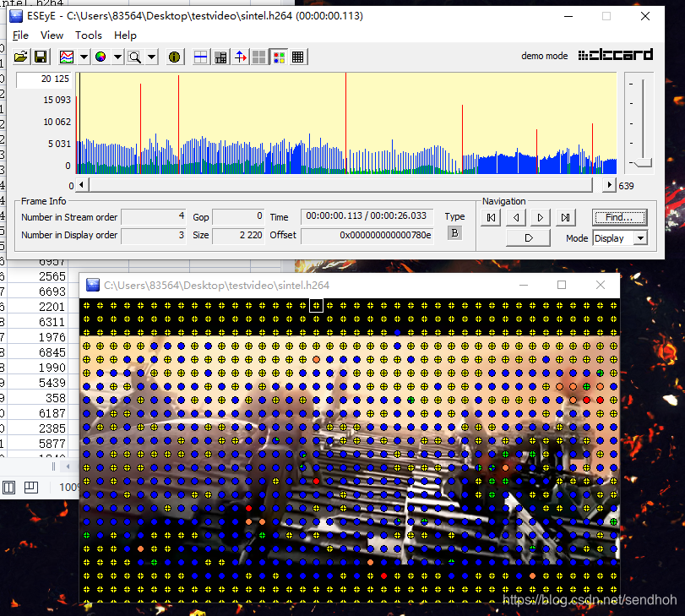
Task: Click the Size value 2 220 field
Action: click(x=238, y=235)
